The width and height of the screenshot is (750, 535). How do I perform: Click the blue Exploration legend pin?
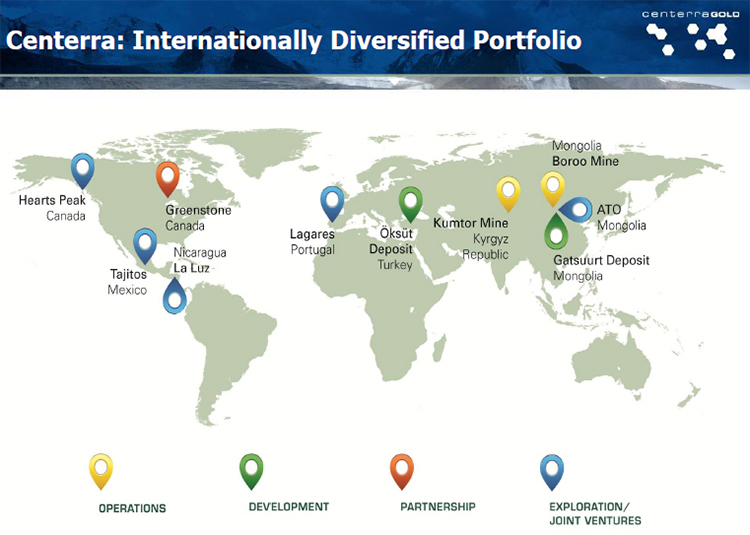pos(551,472)
